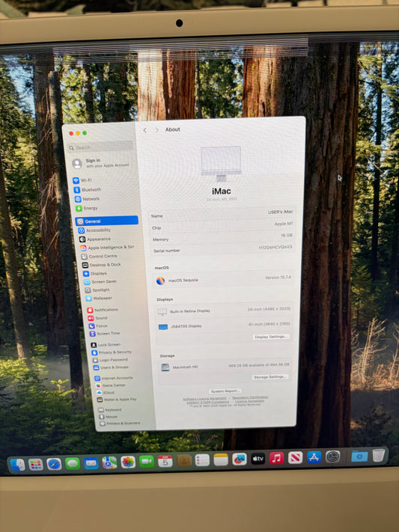Open Printers & Scanners settings
Viewport: 399px width, 532px height.
(x=120, y=424)
